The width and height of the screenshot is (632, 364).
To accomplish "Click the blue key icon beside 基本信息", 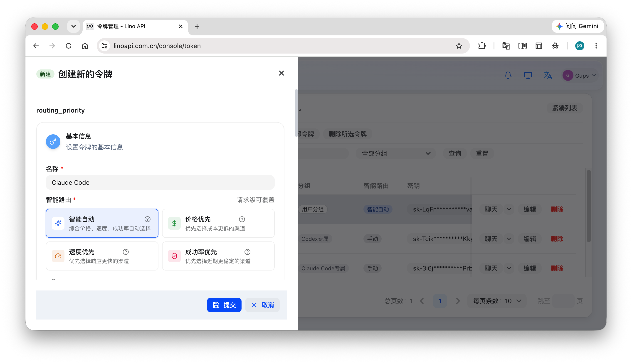I will (x=53, y=142).
